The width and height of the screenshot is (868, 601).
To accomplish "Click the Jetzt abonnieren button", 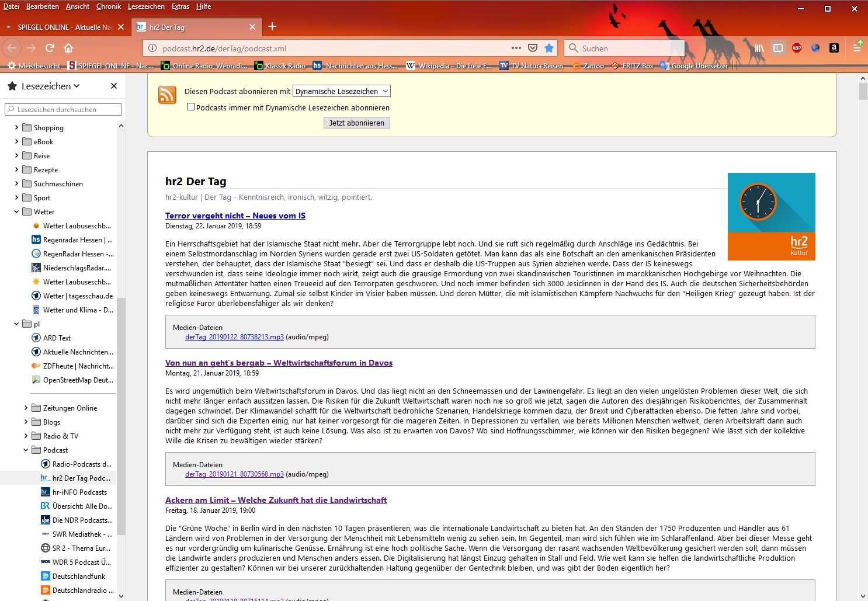I will [x=357, y=123].
